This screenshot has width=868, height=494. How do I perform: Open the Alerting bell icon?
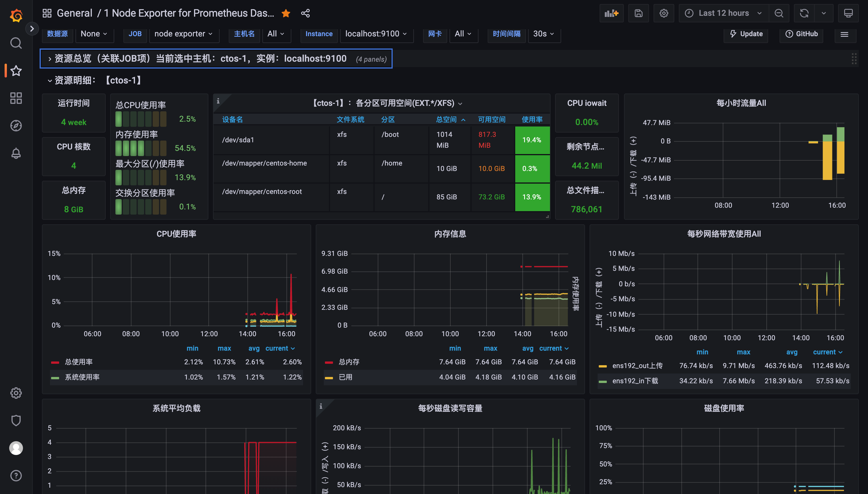16,153
